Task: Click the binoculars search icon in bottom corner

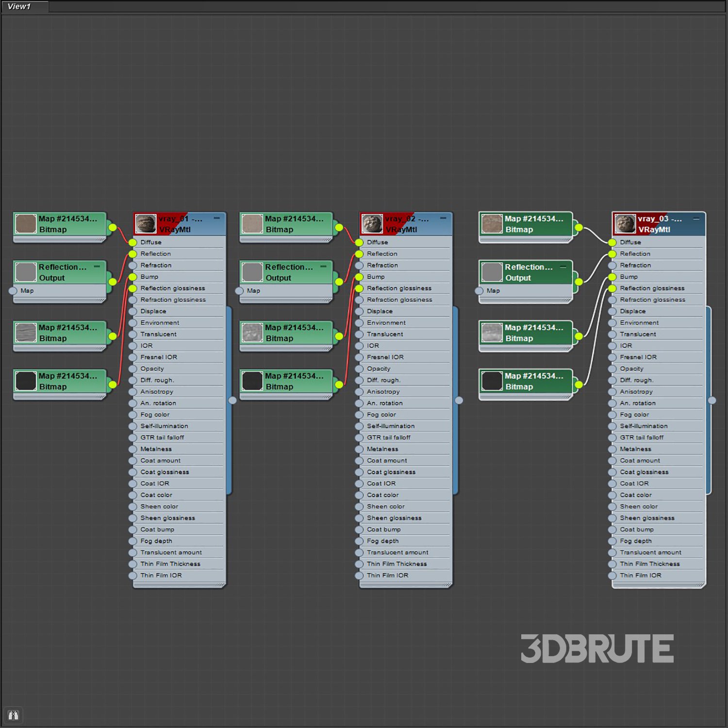Action: (x=13, y=715)
